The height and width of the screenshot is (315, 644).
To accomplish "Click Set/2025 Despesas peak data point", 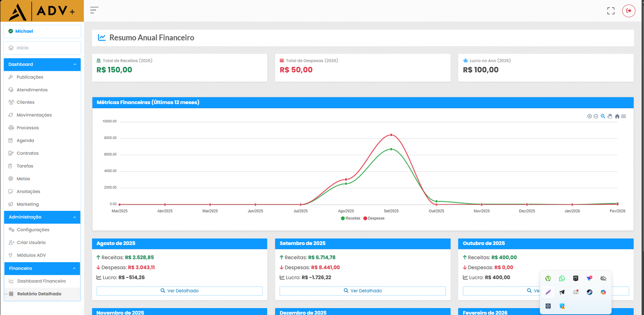I will click(391, 135).
